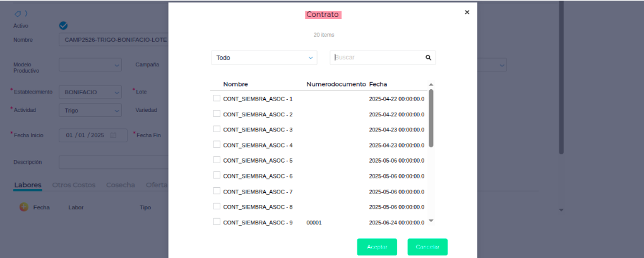Open the Otros Costos tab

(74, 185)
